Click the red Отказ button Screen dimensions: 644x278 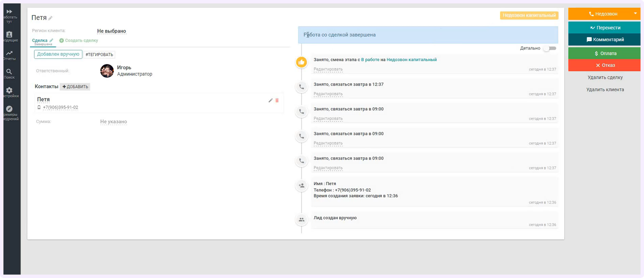[604, 65]
